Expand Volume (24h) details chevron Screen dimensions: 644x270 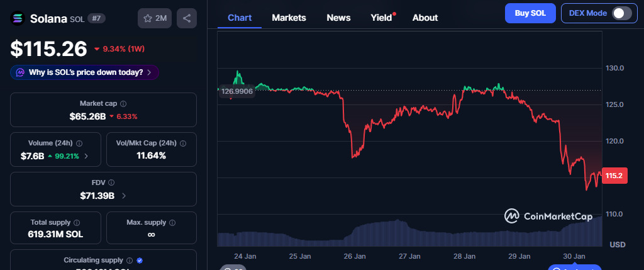tap(86, 155)
